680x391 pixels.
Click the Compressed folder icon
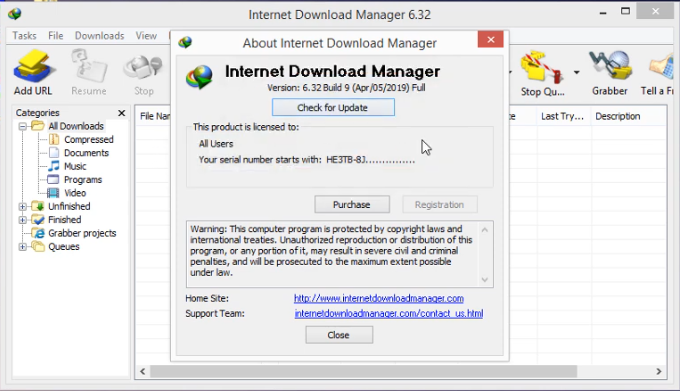tap(54, 139)
